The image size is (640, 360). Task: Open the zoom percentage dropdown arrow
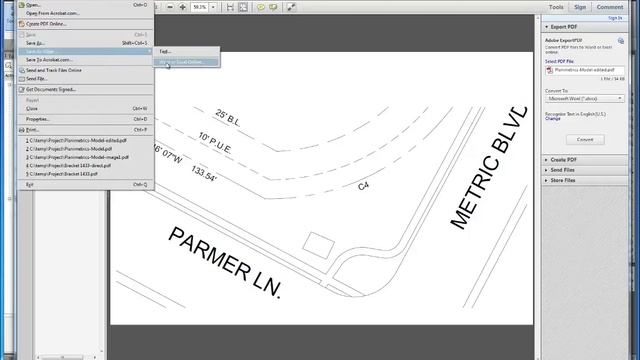click(x=213, y=7)
